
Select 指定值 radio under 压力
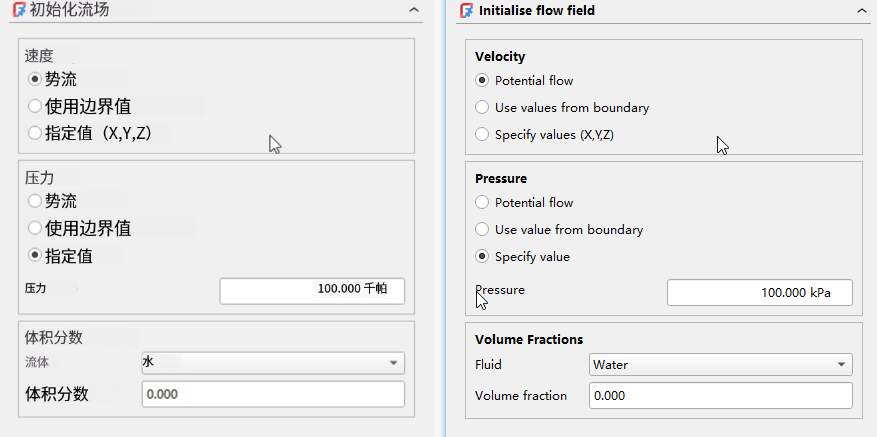(35, 256)
